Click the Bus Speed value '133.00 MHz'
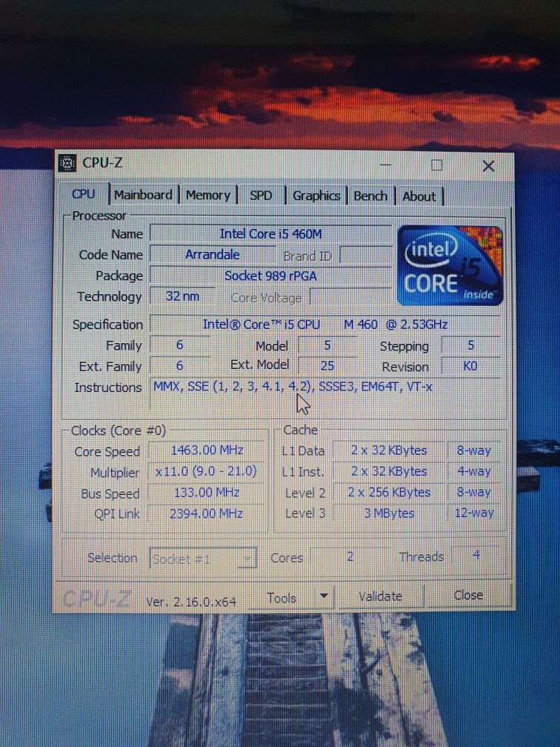560x747 pixels. pos(207,493)
